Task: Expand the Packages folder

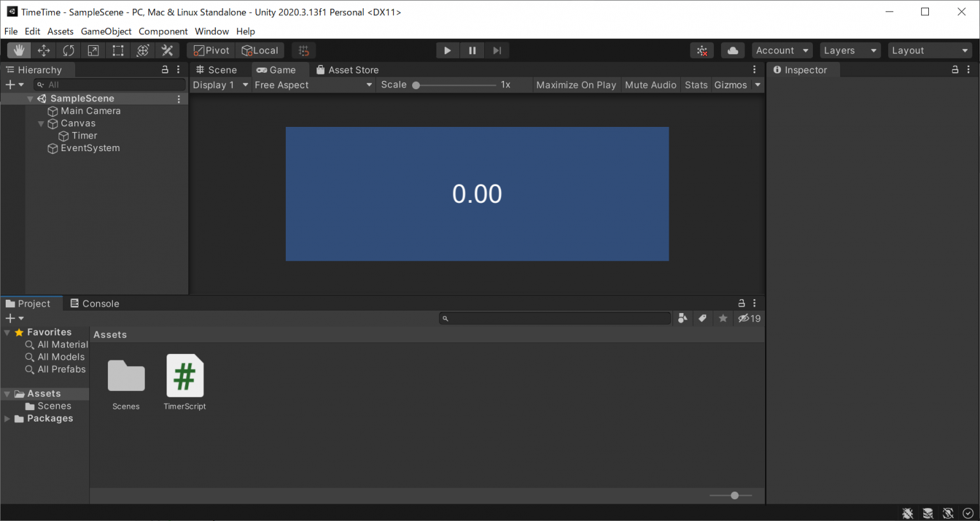Action: pos(7,418)
